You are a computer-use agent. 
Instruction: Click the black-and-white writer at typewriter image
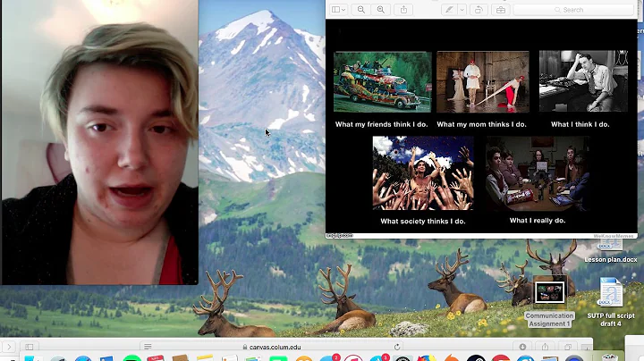pos(583,81)
